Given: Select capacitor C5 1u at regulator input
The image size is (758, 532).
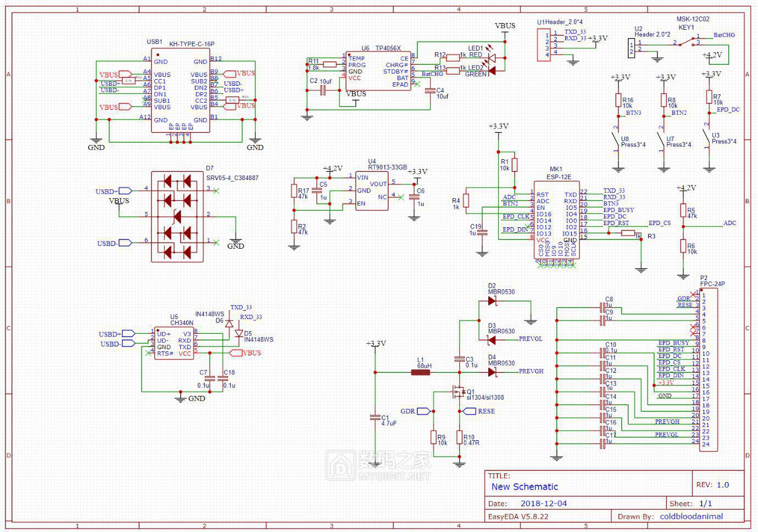Looking at the screenshot, I should [x=316, y=191].
